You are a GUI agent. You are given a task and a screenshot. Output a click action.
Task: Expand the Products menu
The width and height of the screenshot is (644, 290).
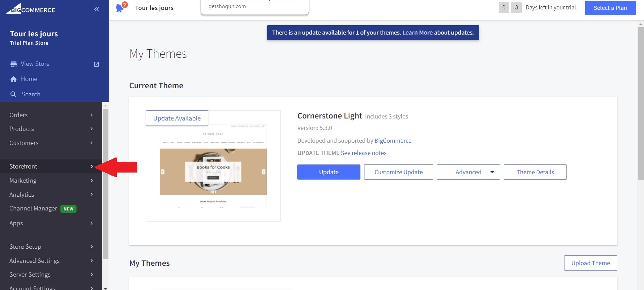coord(51,129)
